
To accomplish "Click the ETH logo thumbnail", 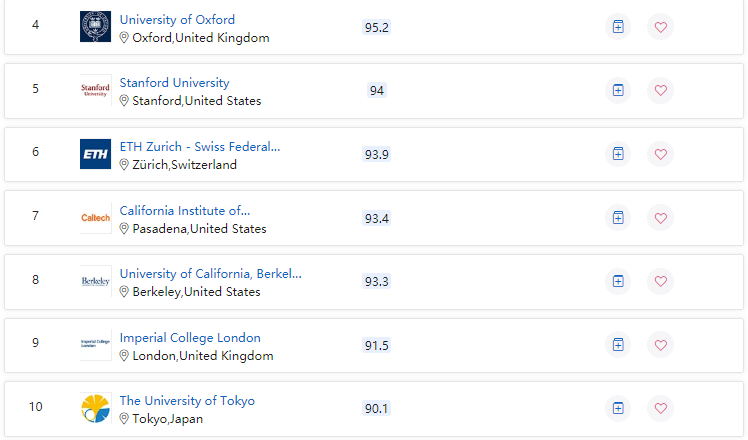I will point(95,154).
